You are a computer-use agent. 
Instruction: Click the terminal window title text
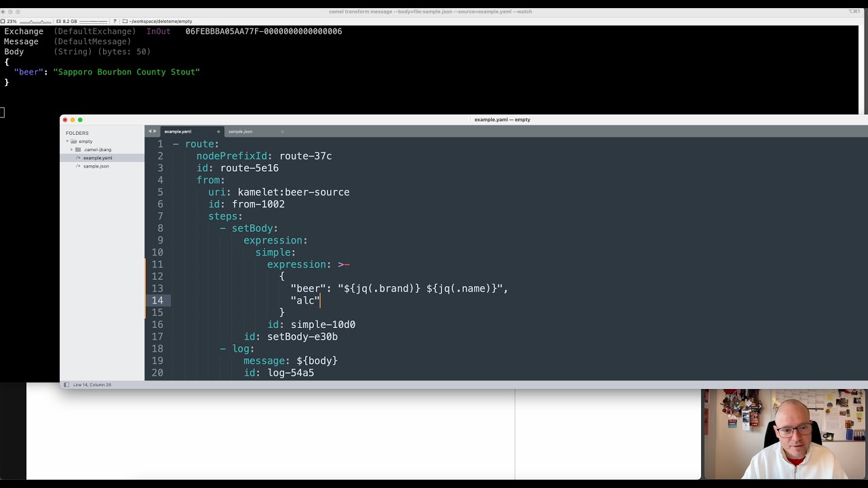(431, 12)
